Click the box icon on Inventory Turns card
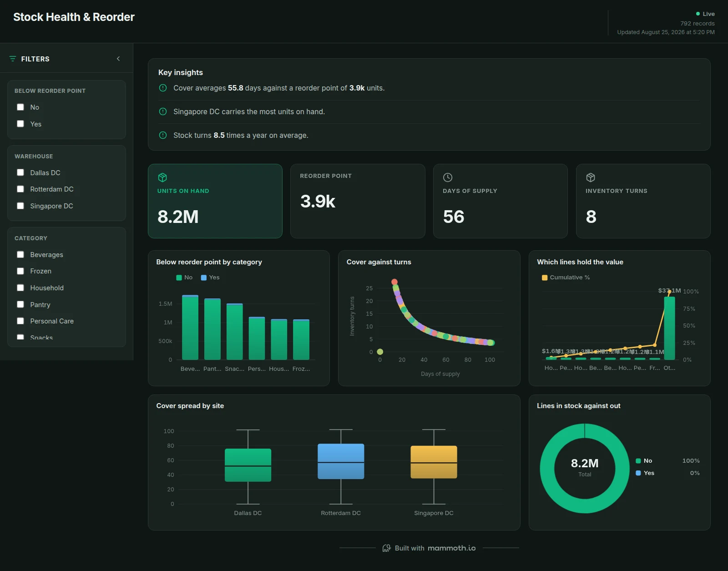 [591, 177]
